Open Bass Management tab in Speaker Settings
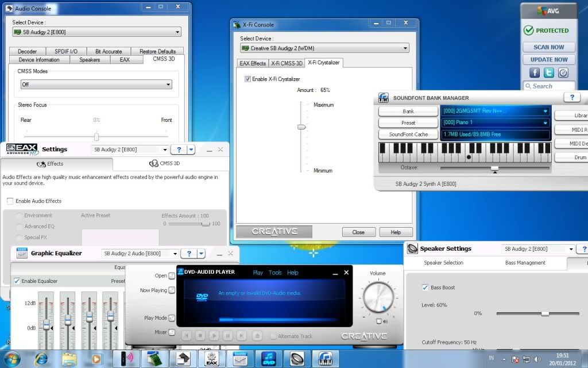The width and height of the screenshot is (588, 368). coord(525,262)
